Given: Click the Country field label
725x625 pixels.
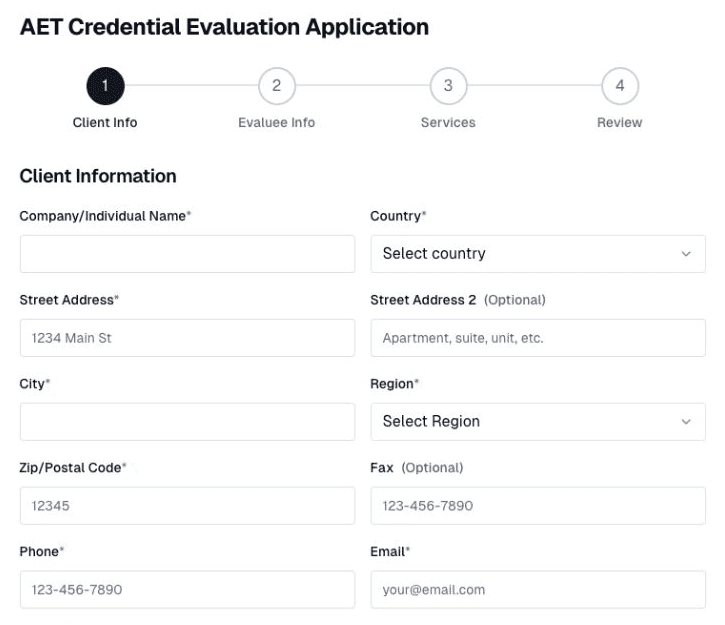Looking at the screenshot, I should pos(398,216).
